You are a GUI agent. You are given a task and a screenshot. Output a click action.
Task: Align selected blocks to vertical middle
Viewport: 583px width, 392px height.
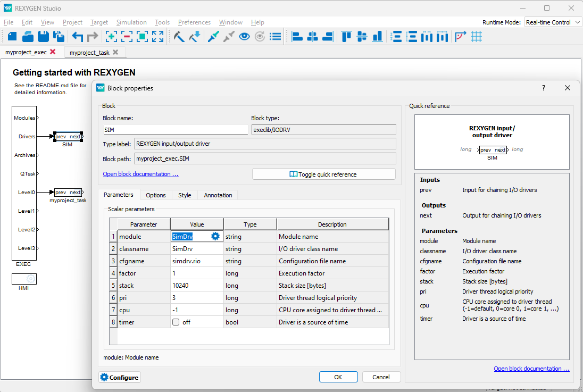pos(362,37)
